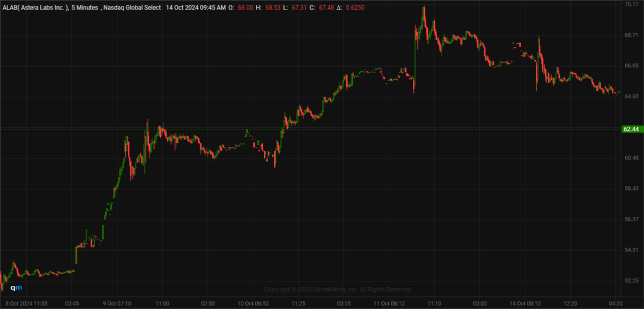Click the 11:10 time axis label

point(434,303)
